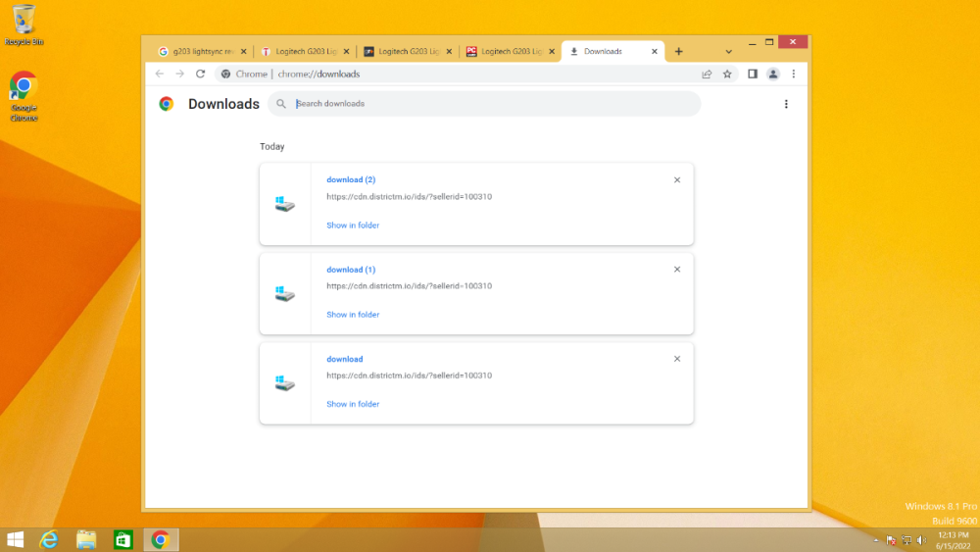Open the plain download file link
Viewport: 980px width, 552px height.
click(x=344, y=359)
